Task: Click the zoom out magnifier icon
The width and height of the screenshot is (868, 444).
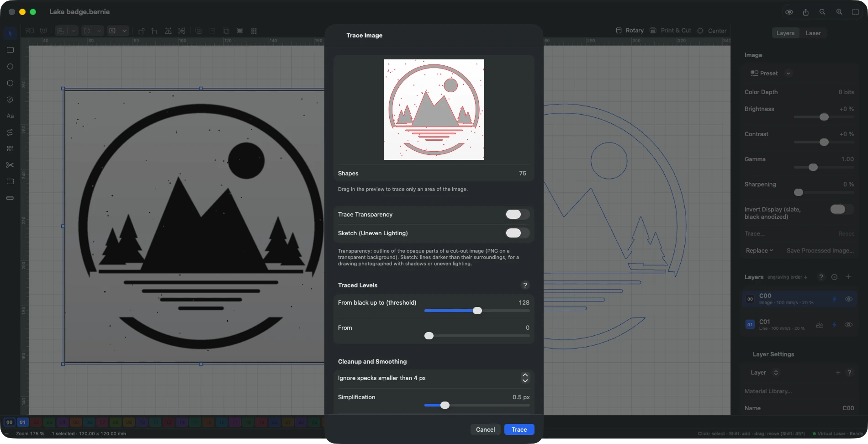Action: coord(822,12)
